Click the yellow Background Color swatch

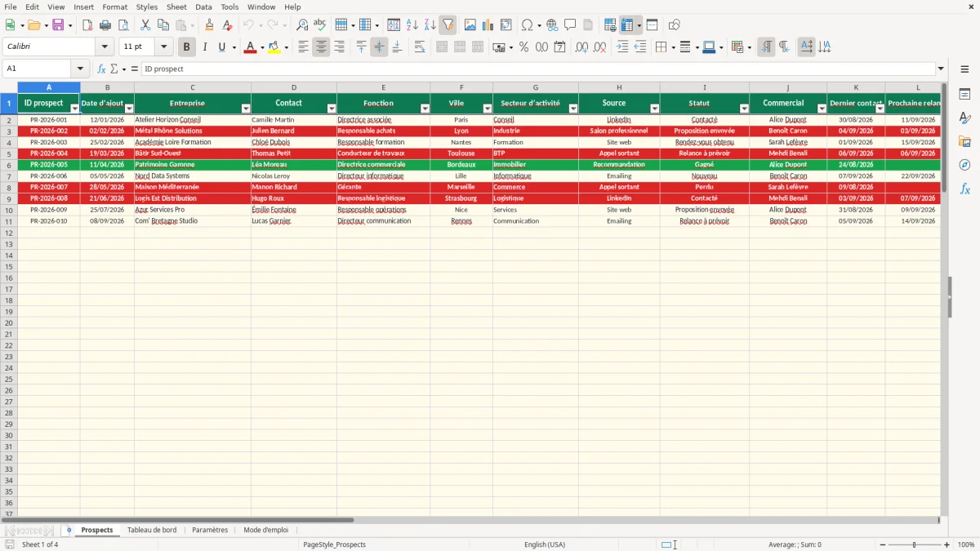pos(274,47)
